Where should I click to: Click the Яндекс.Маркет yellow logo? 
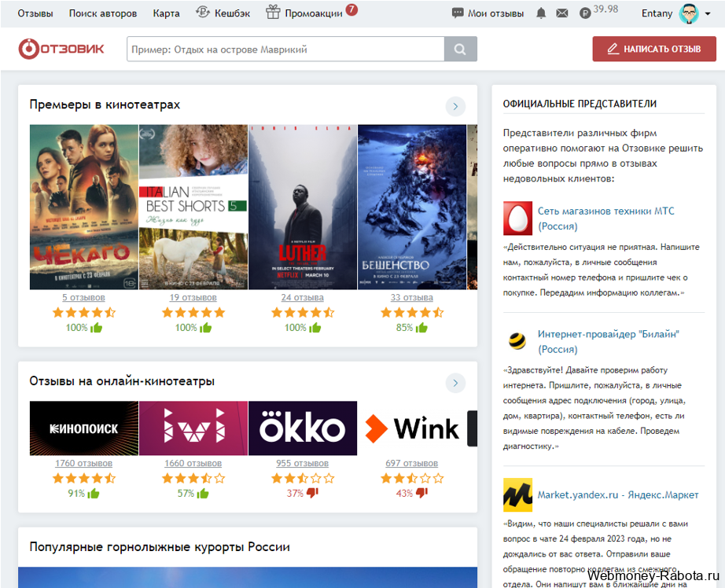click(517, 494)
